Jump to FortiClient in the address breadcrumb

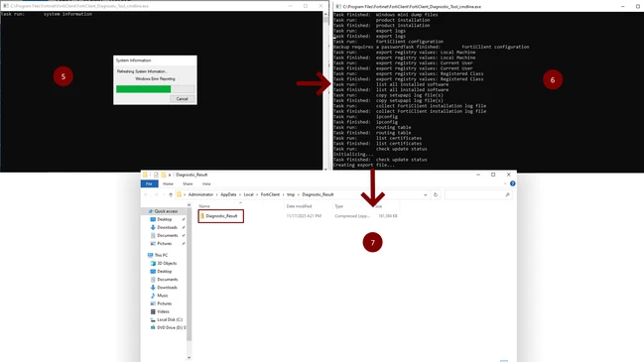point(270,194)
